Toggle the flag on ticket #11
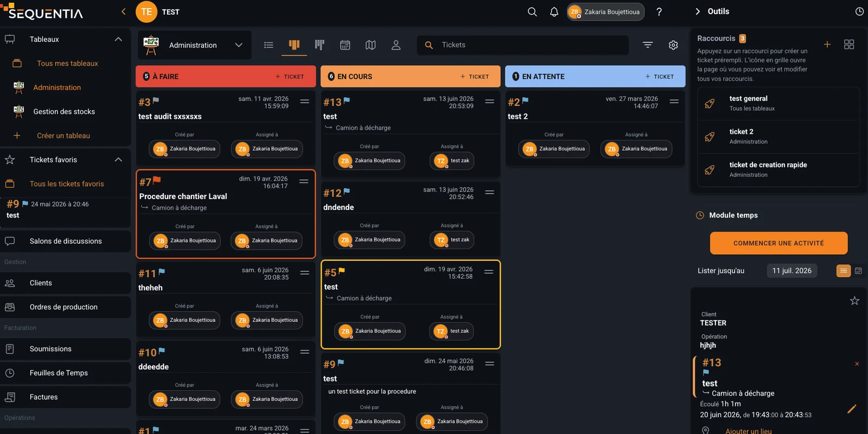The width and height of the screenshot is (868, 434). [x=162, y=272]
